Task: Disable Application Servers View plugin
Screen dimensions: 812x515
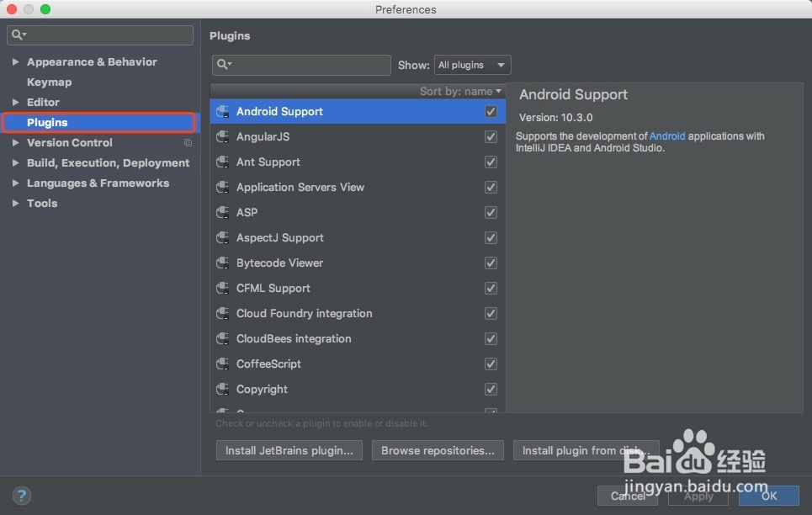Action: click(x=491, y=187)
